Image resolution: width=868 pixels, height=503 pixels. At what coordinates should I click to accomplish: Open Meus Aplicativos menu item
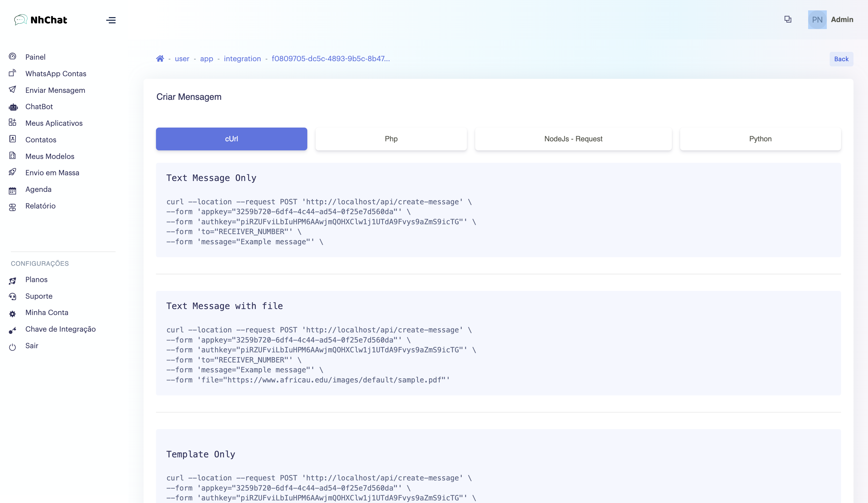point(54,123)
